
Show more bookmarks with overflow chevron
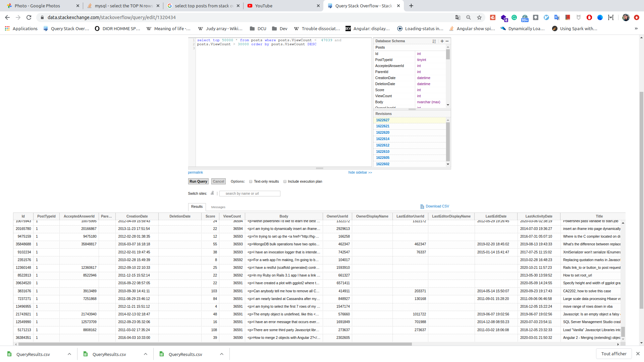tap(636, 28)
